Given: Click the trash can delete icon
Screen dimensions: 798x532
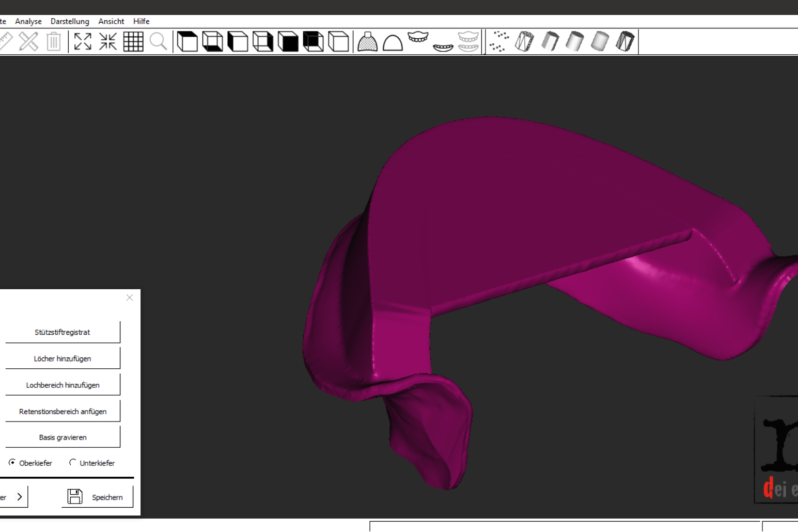Looking at the screenshot, I should [x=54, y=41].
